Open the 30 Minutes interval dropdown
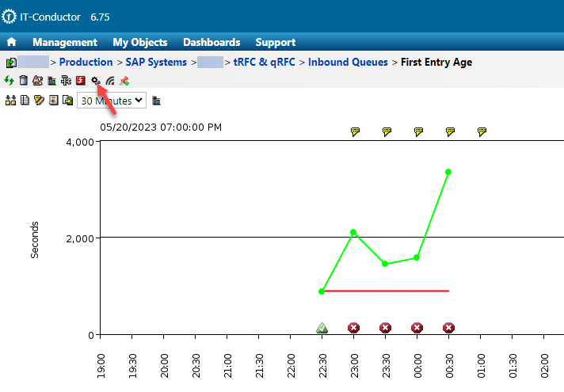This screenshot has width=564, height=392. point(111,101)
